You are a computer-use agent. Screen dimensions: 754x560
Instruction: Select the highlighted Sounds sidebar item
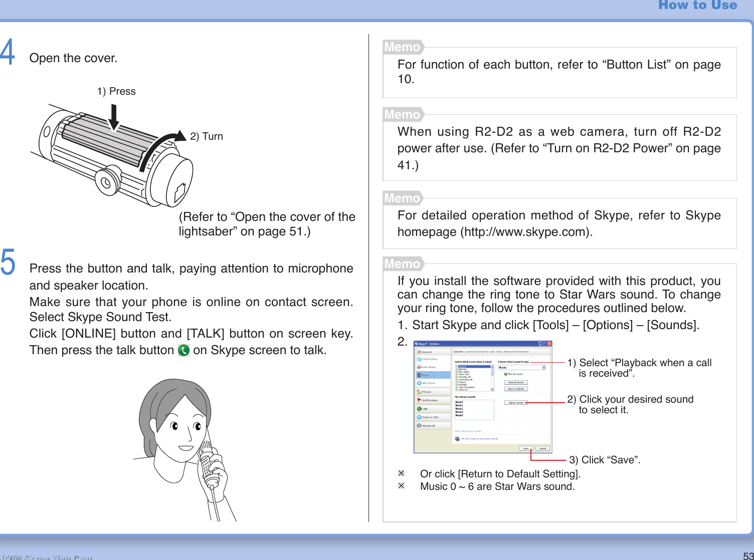click(x=434, y=375)
